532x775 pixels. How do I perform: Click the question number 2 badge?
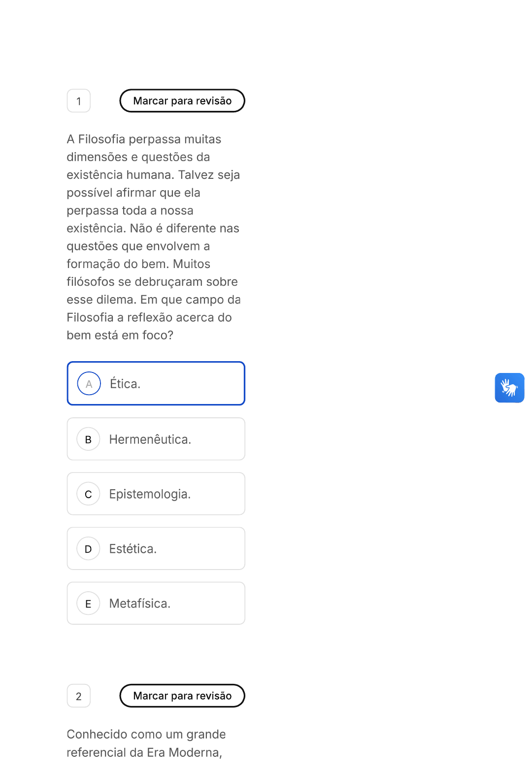coord(79,696)
